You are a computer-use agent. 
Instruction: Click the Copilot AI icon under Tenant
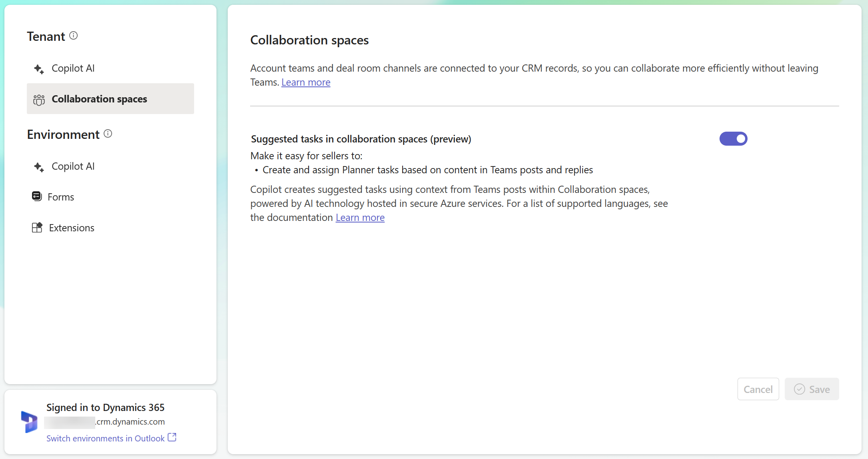38,68
